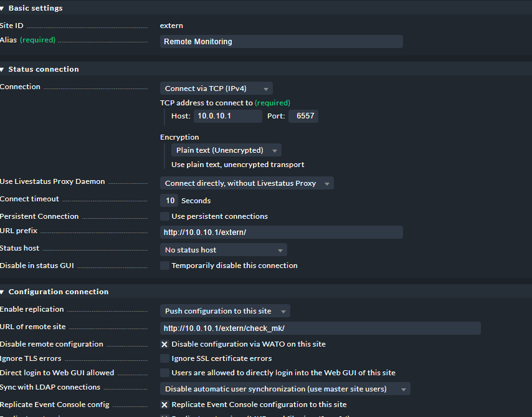Enable Ignore SSL certificate errors checkbox
The width and height of the screenshot is (532, 417).
pos(165,358)
